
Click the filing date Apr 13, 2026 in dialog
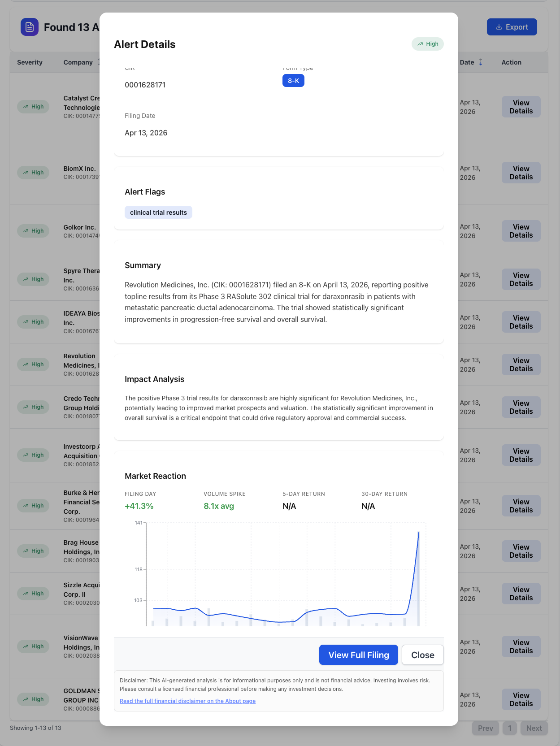click(146, 133)
